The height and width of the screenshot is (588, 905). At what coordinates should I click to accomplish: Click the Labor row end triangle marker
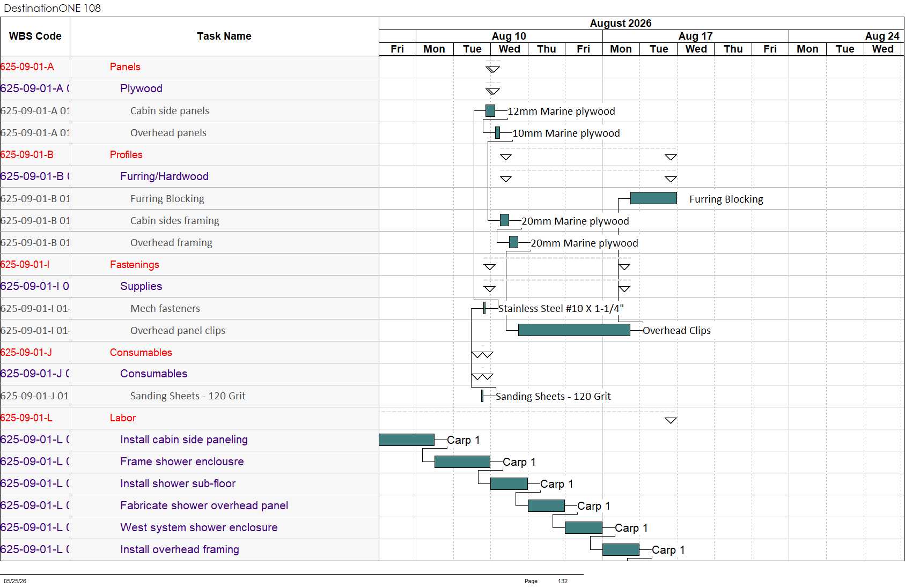[671, 421]
